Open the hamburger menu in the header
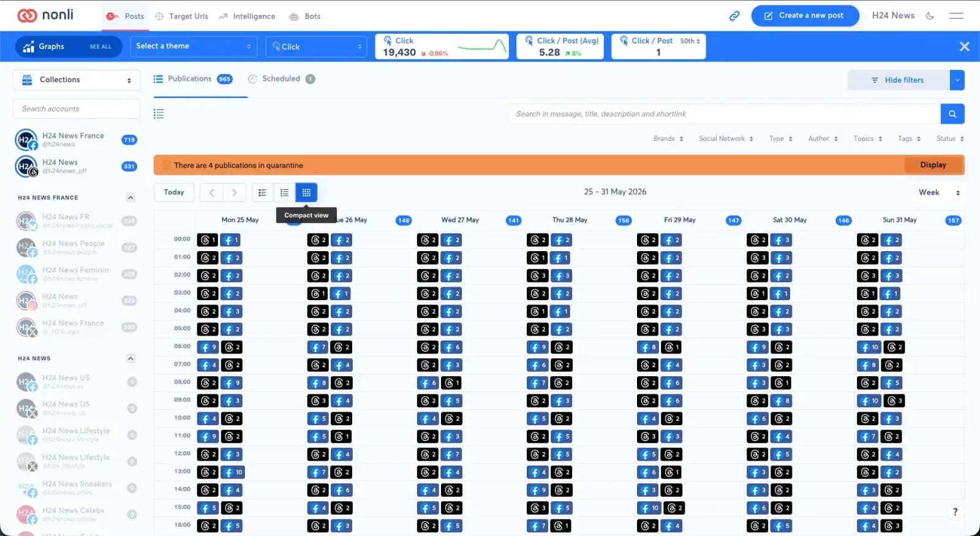Screen dimensions: 980x536 956,16
